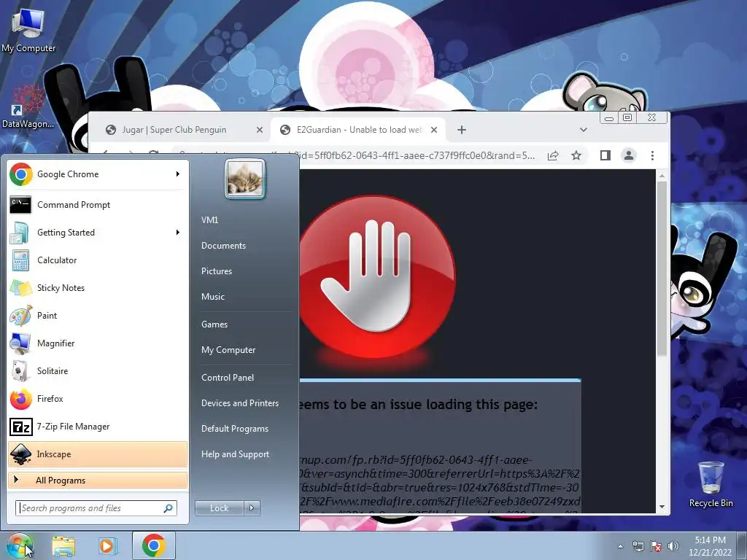
Task: Expand Getting Started submenu arrow
Action: click(178, 233)
